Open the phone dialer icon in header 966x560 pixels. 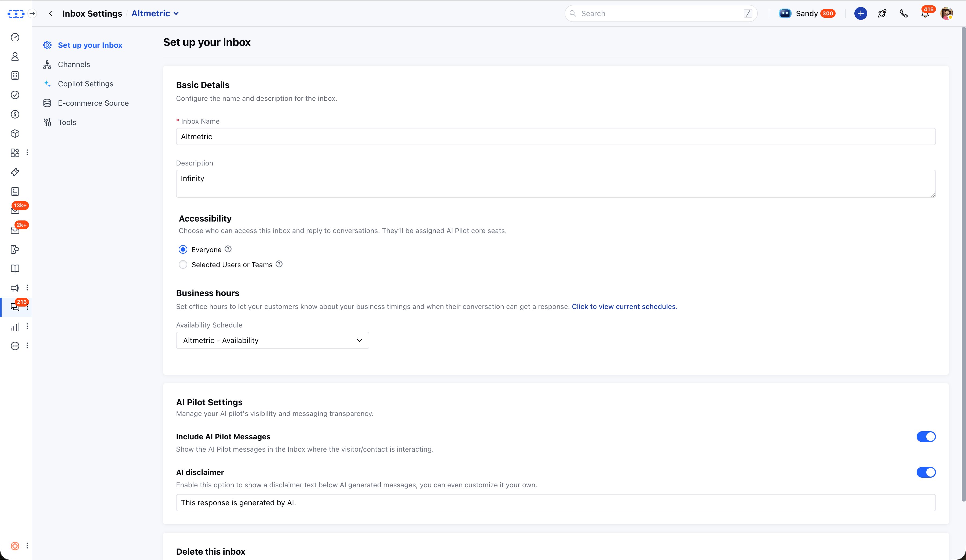pyautogui.click(x=903, y=13)
